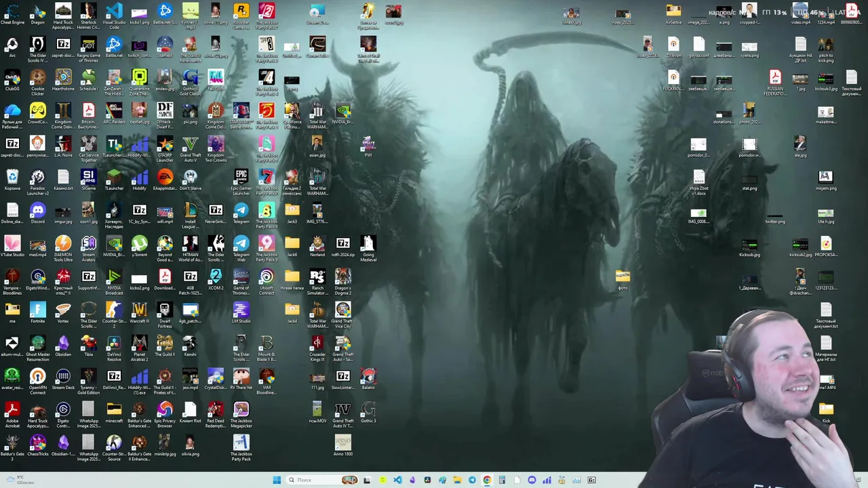Viewport: 868px width, 488px height.
Task: Select the Norland game icon
Action: 317,247
